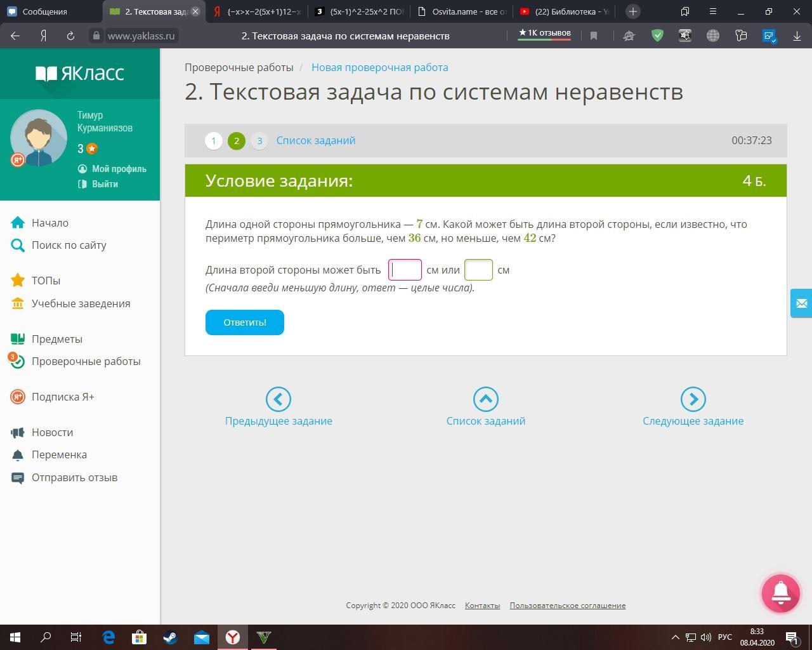Open the volume control in the tray

[705, 637]
